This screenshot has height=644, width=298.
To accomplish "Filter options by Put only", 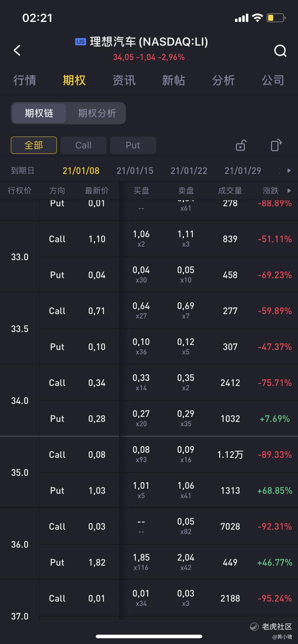I will [133, 145].
